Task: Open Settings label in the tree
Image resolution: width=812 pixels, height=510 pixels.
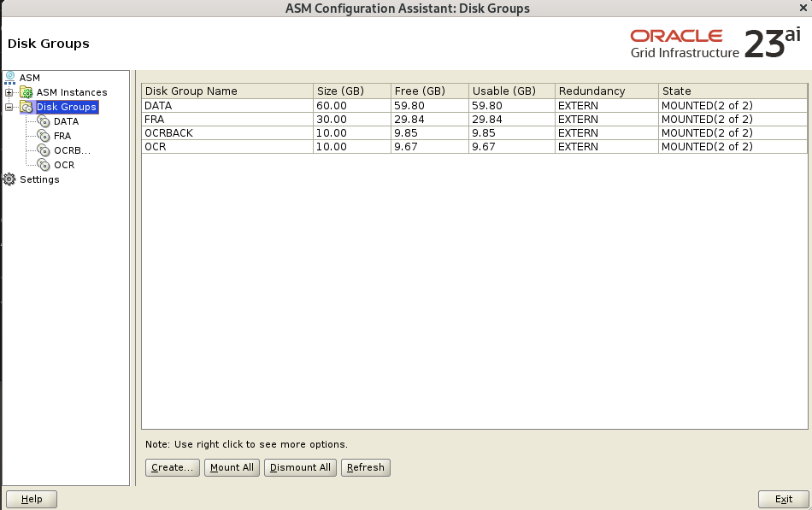Action: (x=39, y=179)
